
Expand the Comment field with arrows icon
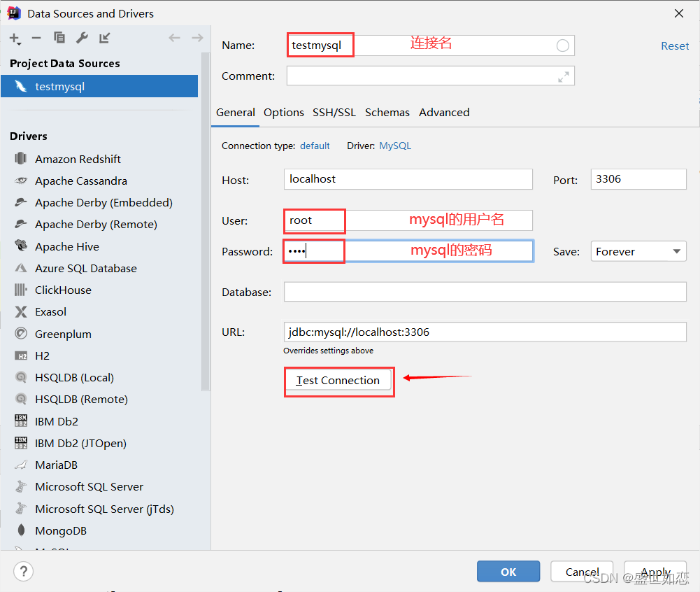pyautogui.click(x=564, y=77)
